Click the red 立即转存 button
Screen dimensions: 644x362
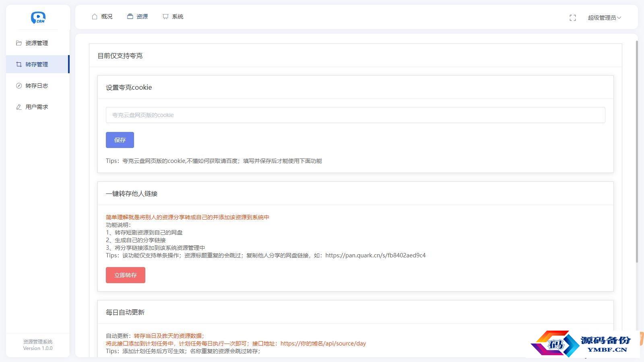point(126,275)
